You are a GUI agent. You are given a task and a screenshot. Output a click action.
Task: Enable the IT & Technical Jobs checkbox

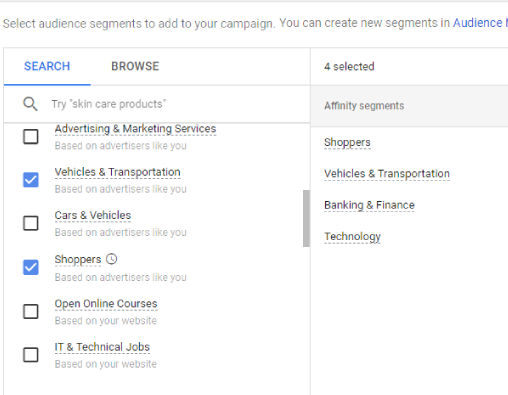(x=31, y=355)
